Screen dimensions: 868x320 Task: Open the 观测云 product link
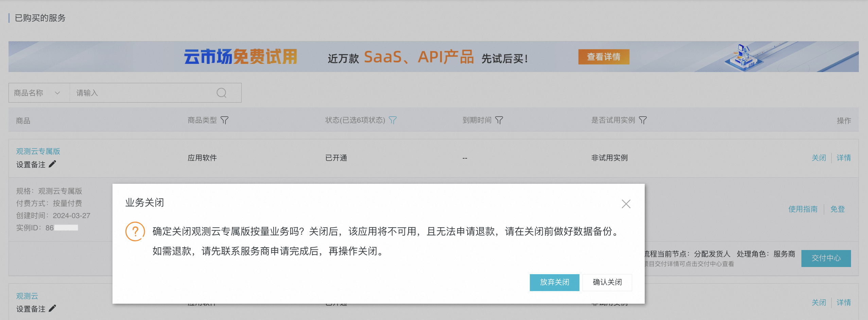coord(27,296)
